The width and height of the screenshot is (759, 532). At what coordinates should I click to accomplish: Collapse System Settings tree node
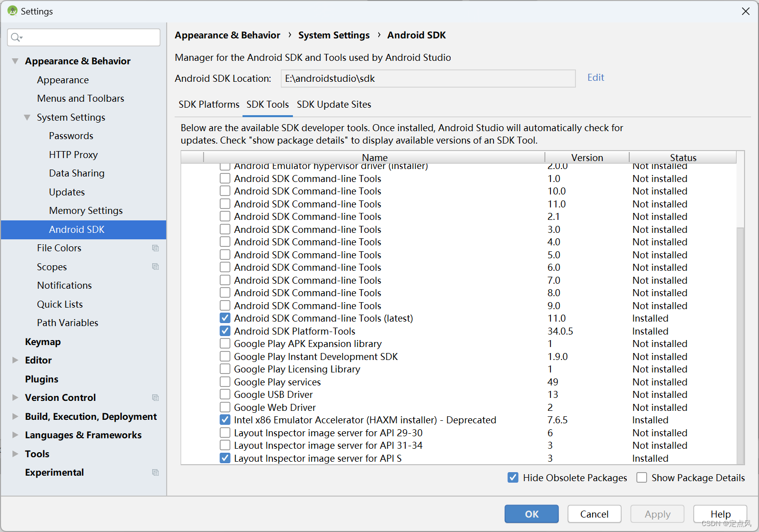point(27,117)
